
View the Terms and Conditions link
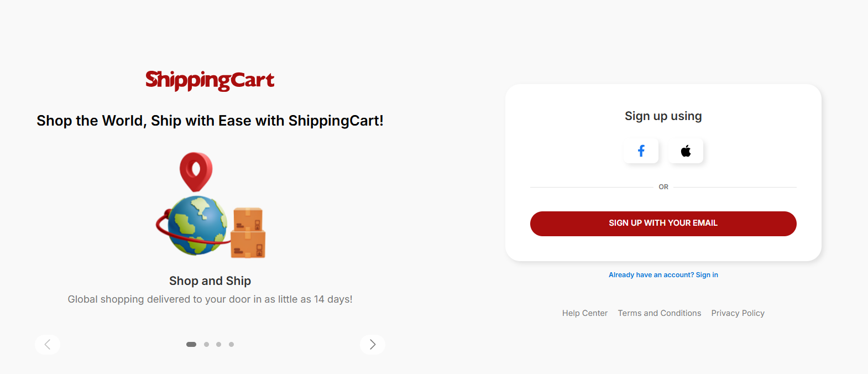point(659,313)
